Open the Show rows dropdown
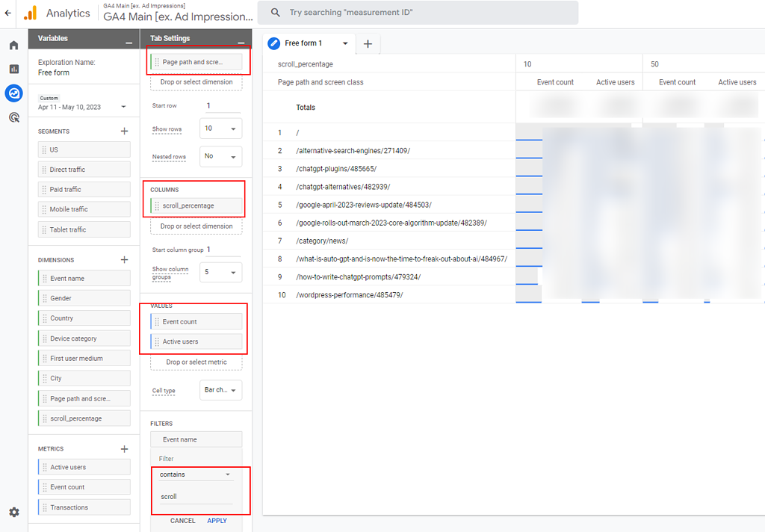 pyautogui.click(x=220, y=129)
